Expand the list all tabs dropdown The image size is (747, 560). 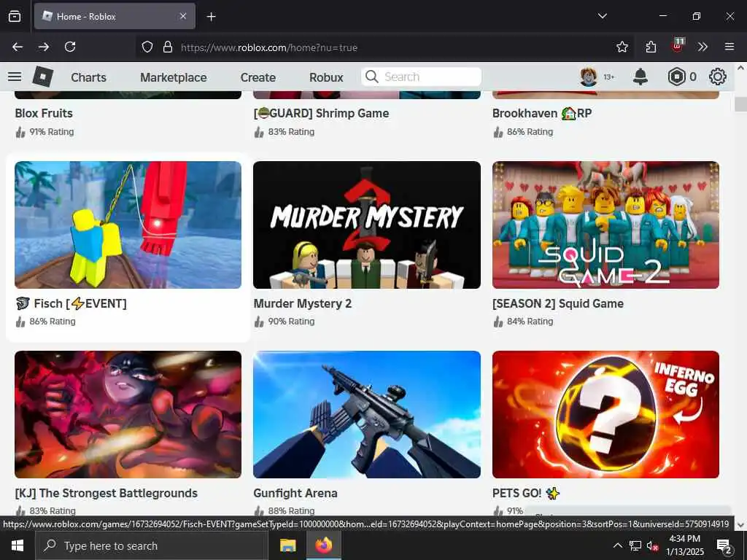pos(602,16)
